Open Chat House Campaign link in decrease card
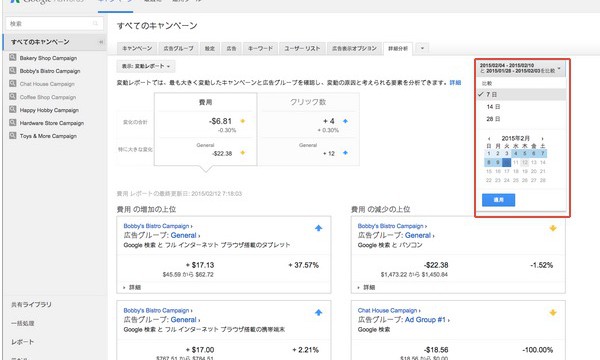 point(387,310)
